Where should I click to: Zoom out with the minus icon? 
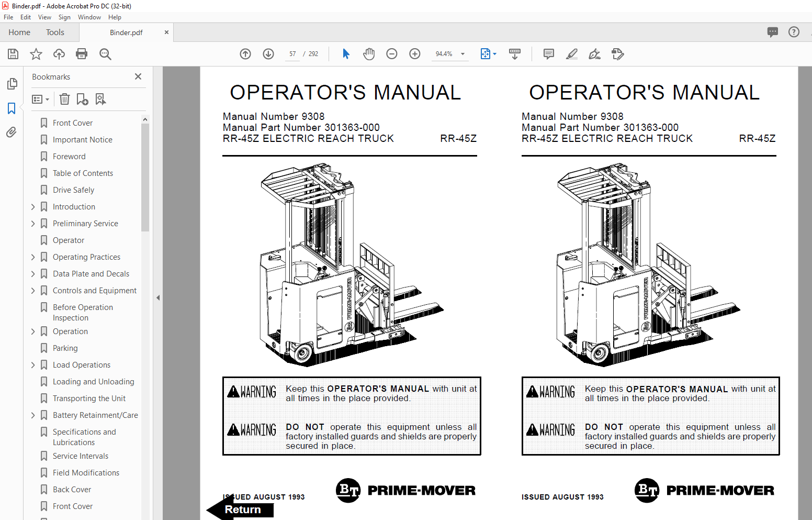click(x=392, y=54)
